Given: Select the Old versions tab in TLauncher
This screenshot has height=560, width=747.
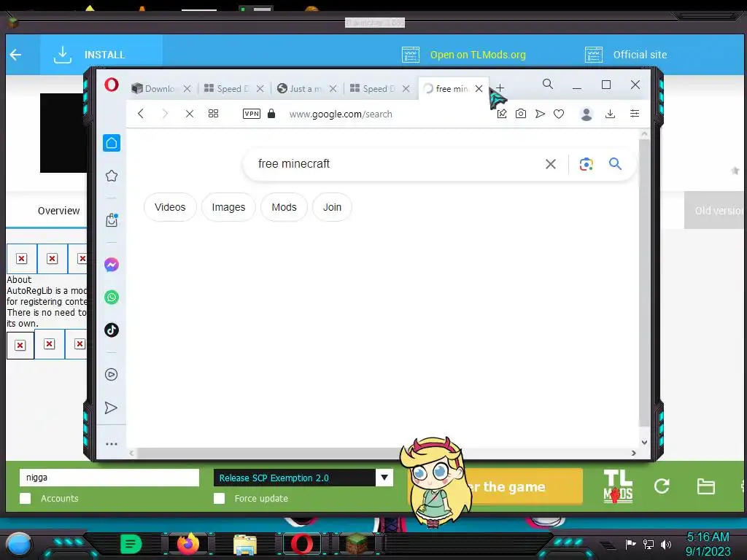Looking at the screenshot, I should tap(716, 211).
